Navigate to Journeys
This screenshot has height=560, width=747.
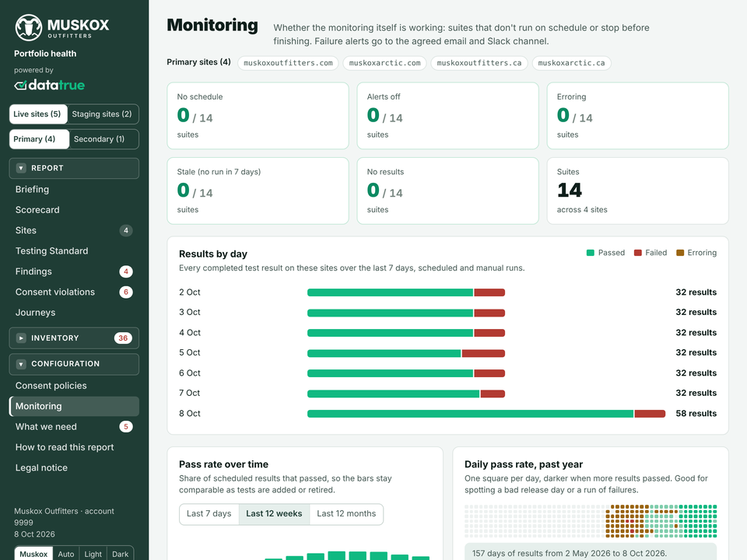[74, 313]
